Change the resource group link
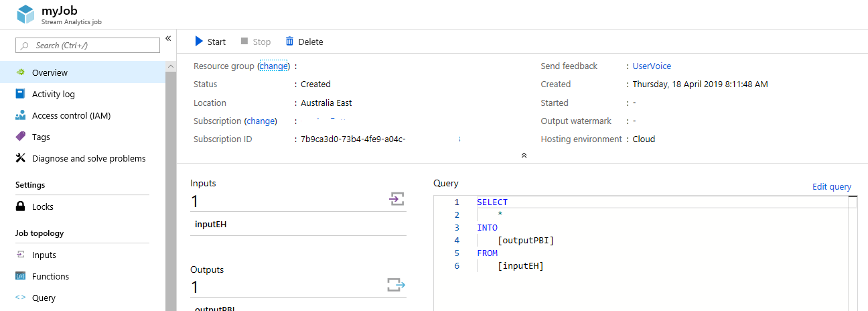 (273, 66)
